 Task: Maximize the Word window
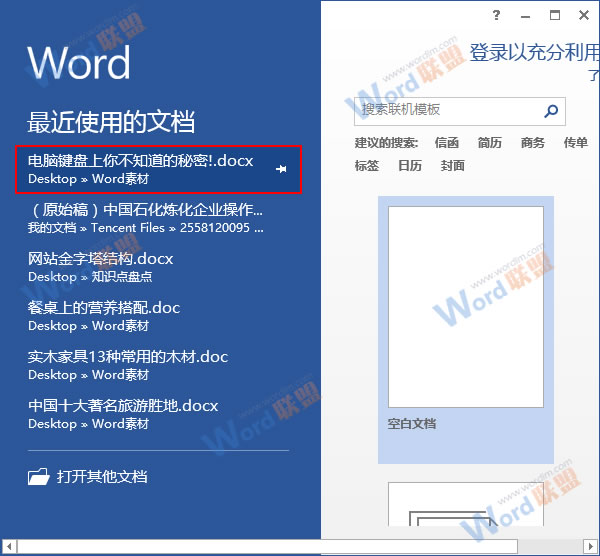pyautogui.click(x=555, y=15)
